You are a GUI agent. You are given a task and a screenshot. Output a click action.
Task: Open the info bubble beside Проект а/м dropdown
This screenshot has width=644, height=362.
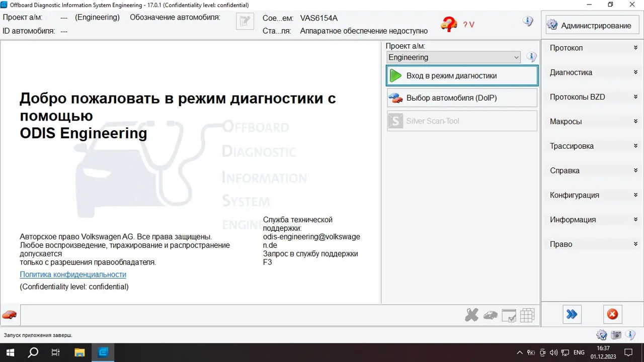coord(531,57)
